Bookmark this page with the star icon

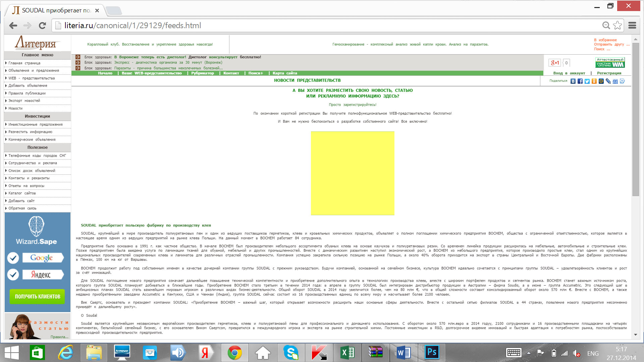(617, 25)
